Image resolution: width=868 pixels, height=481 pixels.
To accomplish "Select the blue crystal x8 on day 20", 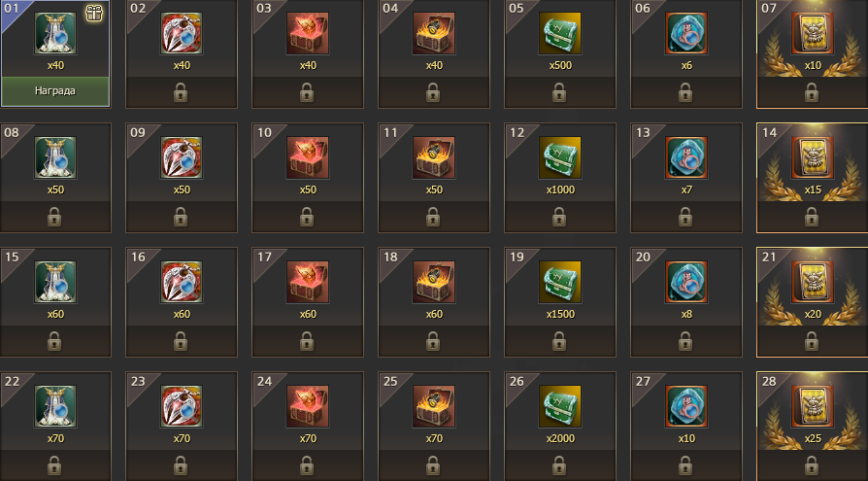I will coord(686,282).
